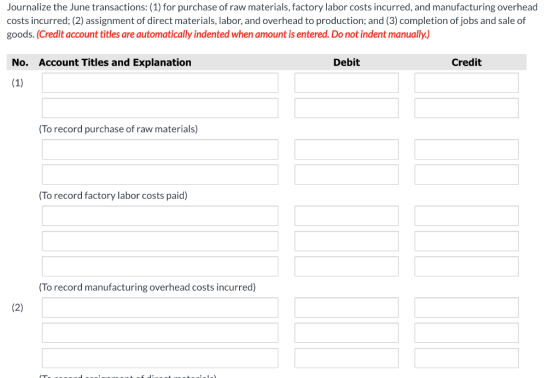Click the 'Credit' column header

click(466, 63)
